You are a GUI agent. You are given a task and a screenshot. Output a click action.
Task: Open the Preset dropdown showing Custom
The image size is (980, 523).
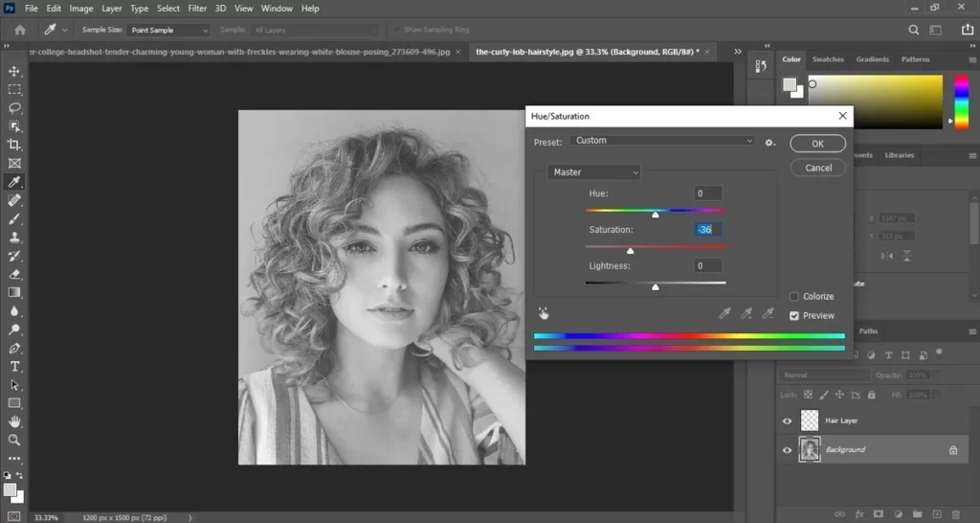(662, 141)
